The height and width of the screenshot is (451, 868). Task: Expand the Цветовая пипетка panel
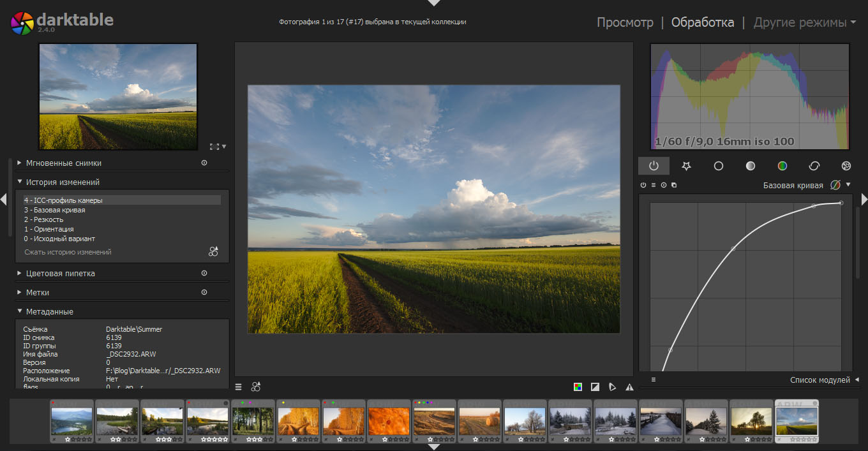(x=20, y=273)
